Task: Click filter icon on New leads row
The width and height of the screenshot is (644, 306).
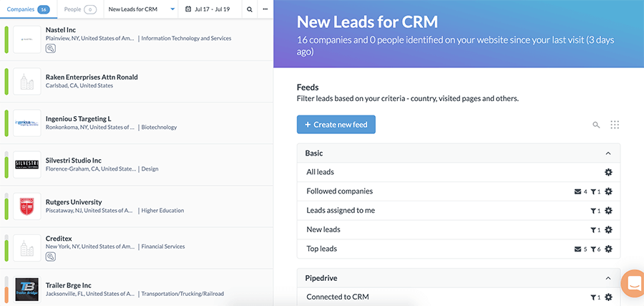Action: (593, 230)
